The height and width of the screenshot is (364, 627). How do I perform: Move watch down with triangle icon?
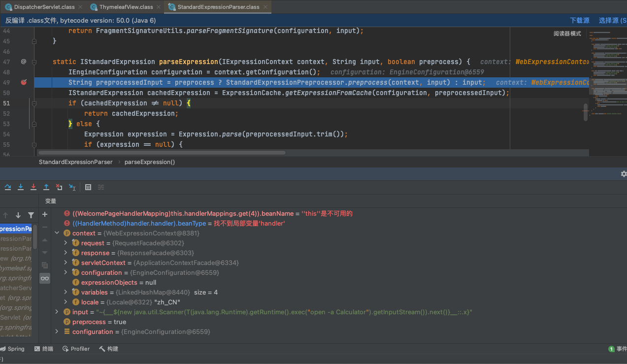45,252
